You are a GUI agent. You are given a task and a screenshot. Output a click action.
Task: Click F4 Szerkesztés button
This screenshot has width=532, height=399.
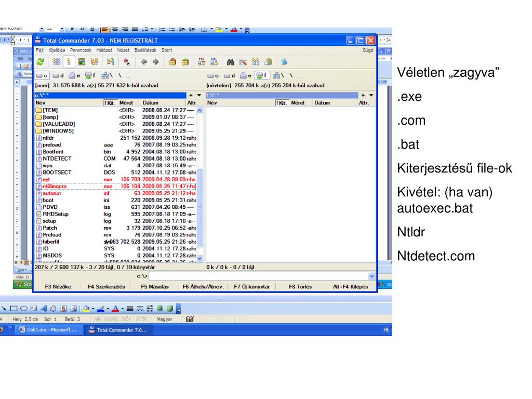[x=106, y=286]
